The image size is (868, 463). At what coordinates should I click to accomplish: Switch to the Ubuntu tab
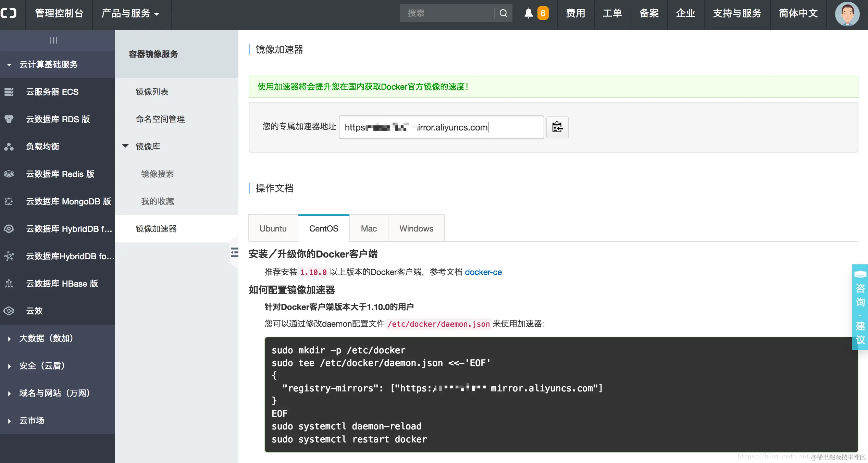(x=273, y=228)
